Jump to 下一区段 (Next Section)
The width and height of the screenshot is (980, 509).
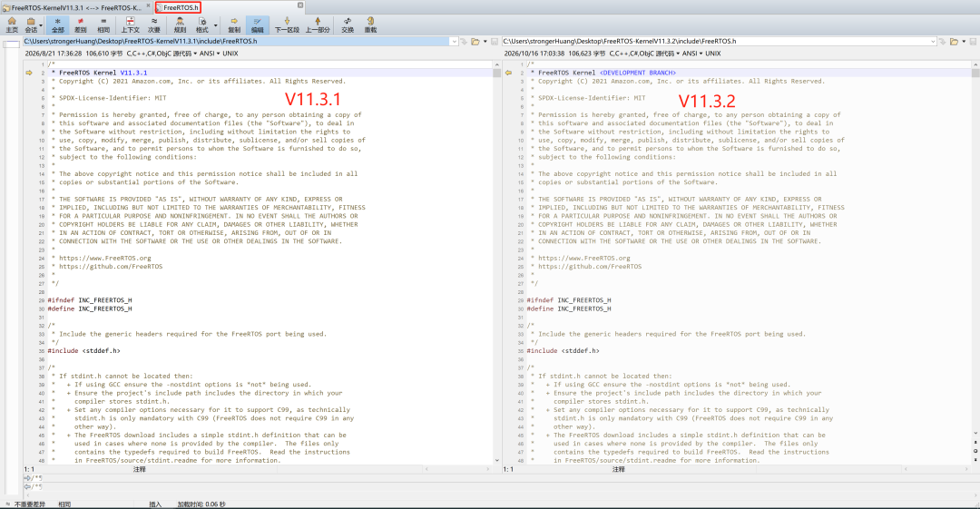[287, 25]
